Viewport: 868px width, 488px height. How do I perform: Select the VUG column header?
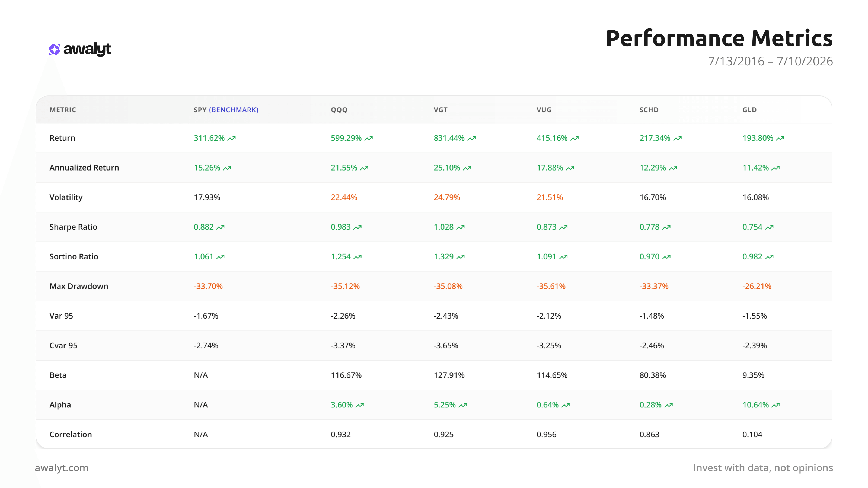click(x=544, y=110)
